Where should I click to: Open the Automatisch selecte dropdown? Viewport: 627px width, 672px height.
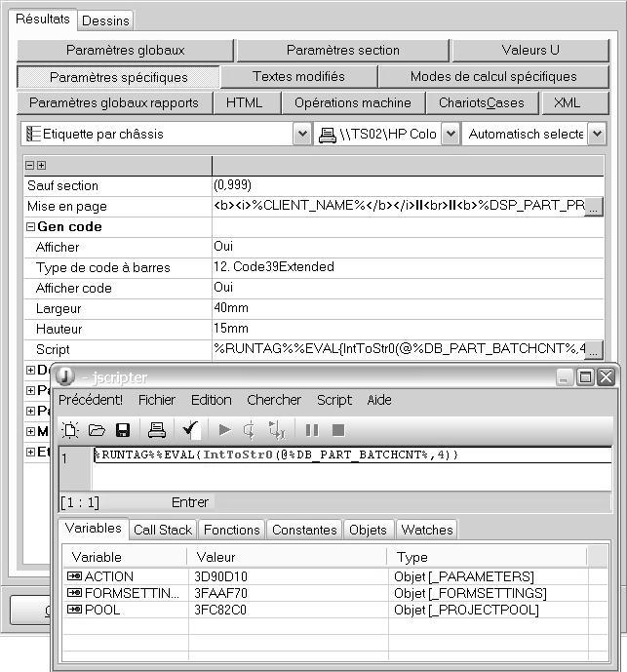(x=597, y=134)
